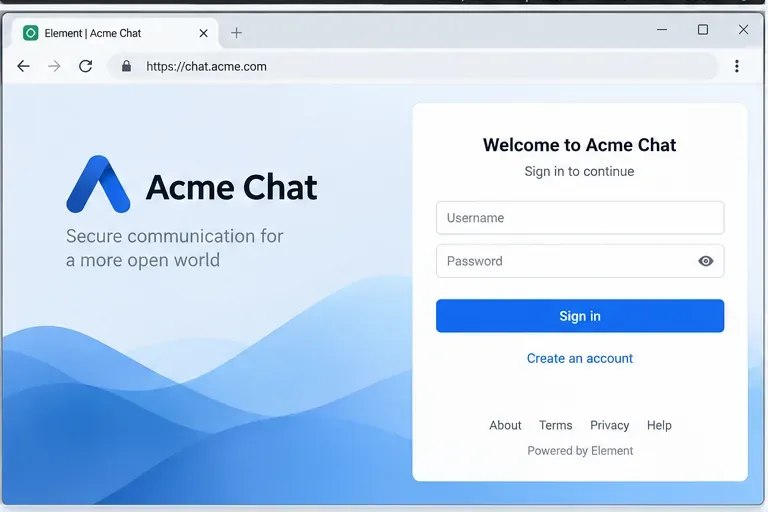The width and height of the screenshot is (768, 512).
Task: Go back using the browser back arrow
Action: pyautogui.click(x=23, y=66)
